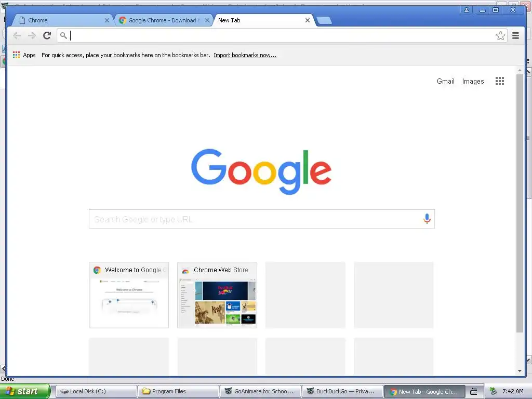
Task: Click the scrollbar up arrow
Action: pyautogui.click(x=520, y=70)
